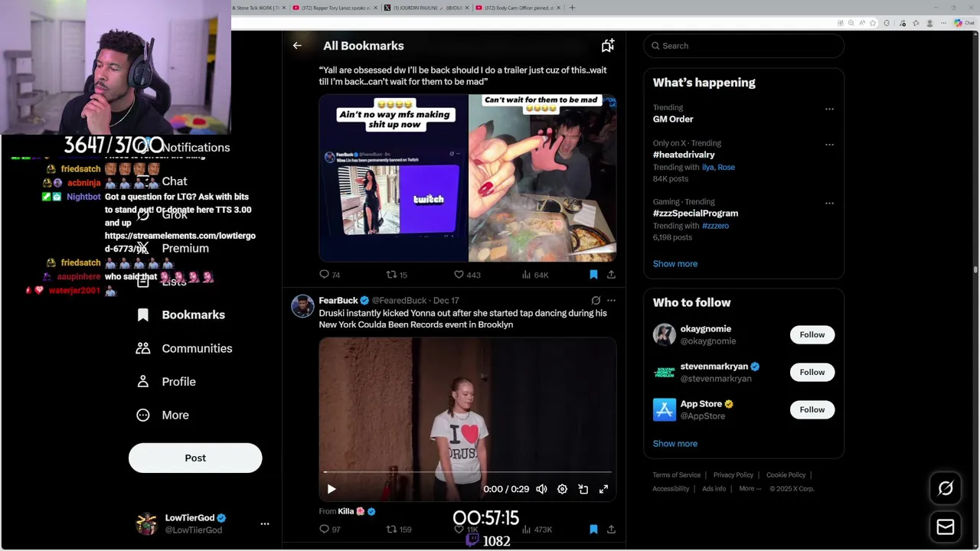Click the Grok explain icon on FearBuck post
The image size is (980, 551).
[596, 301]
